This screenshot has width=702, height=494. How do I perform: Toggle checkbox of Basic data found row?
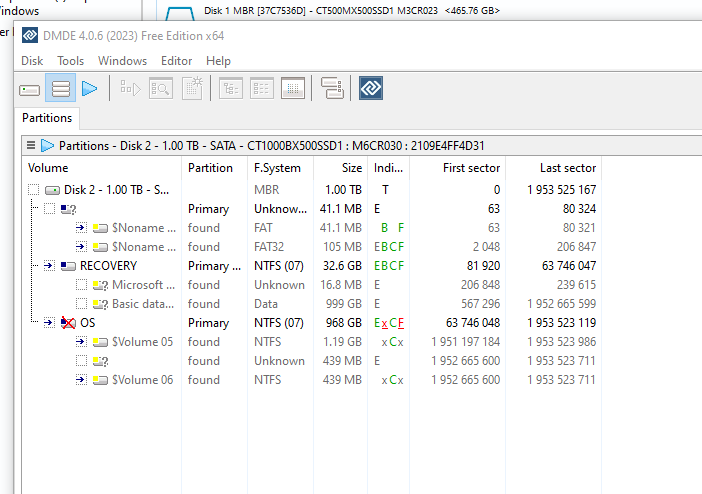[x=81, y=304]
